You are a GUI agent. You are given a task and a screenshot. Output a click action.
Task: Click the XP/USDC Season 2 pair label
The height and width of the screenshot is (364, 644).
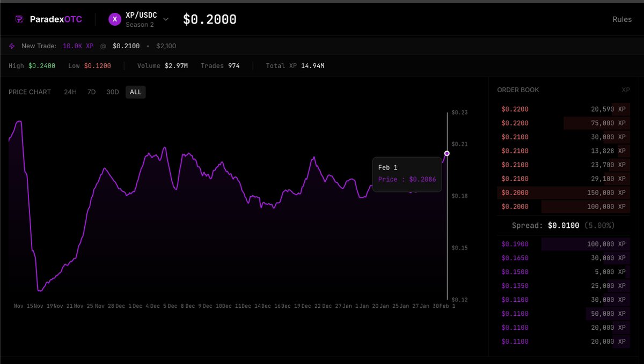pyautogui.click(x=141, y=19)
